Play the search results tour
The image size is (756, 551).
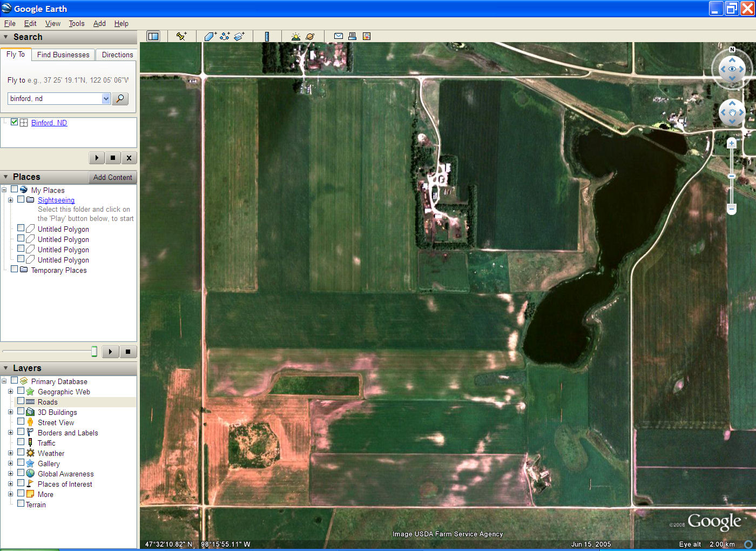coord(97,158)
